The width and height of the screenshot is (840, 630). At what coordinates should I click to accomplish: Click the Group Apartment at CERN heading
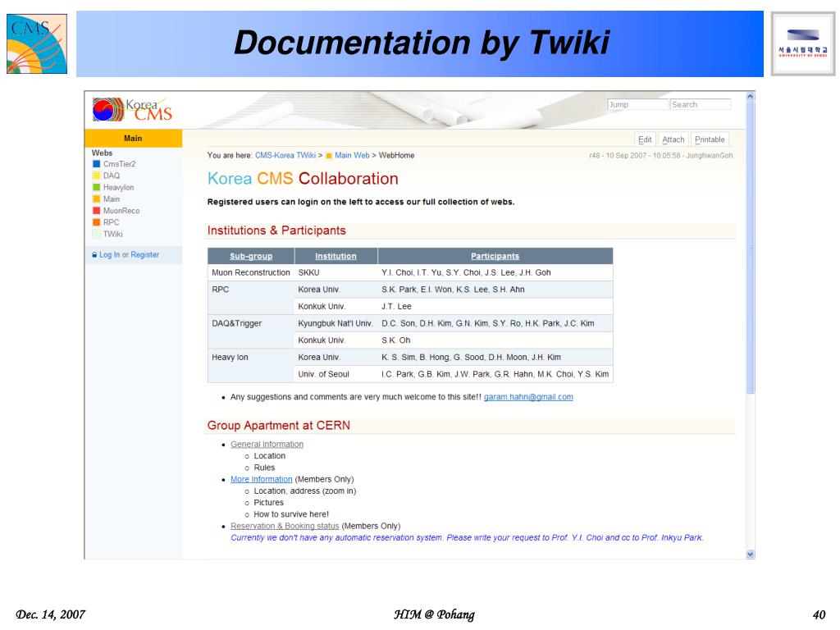tap(279, 426)
